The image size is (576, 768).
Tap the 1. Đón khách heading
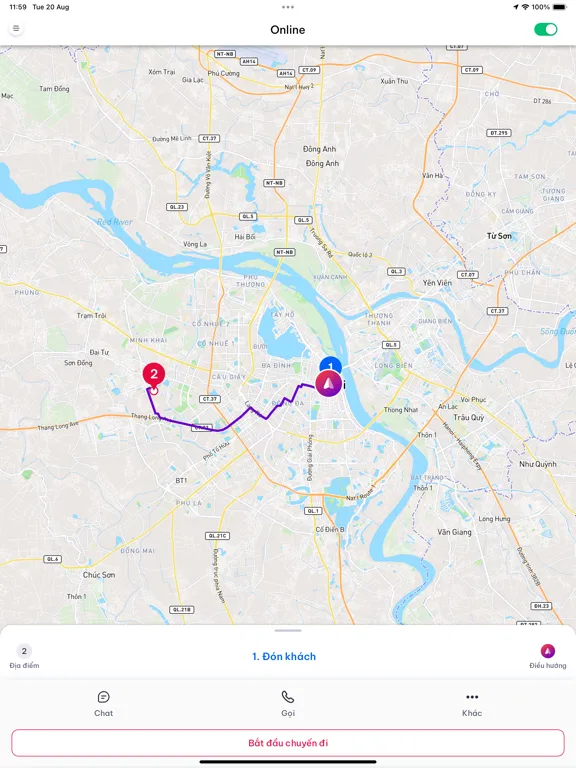[x=284, y=656]
